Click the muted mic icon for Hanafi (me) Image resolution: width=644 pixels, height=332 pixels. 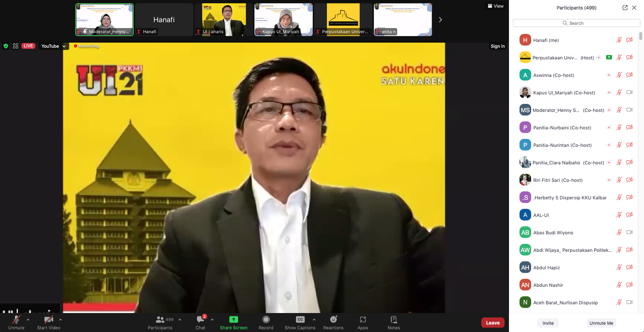click(619, 40)
